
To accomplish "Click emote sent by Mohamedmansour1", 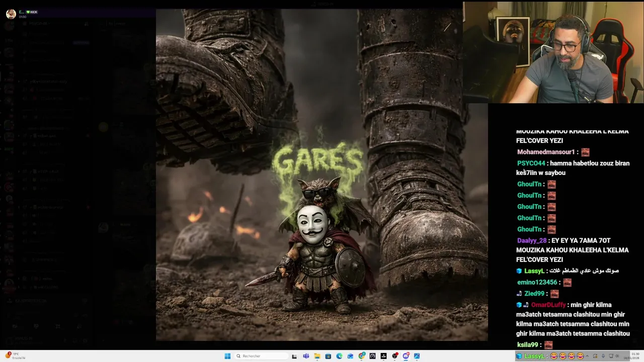I will (x=585, y=152).
